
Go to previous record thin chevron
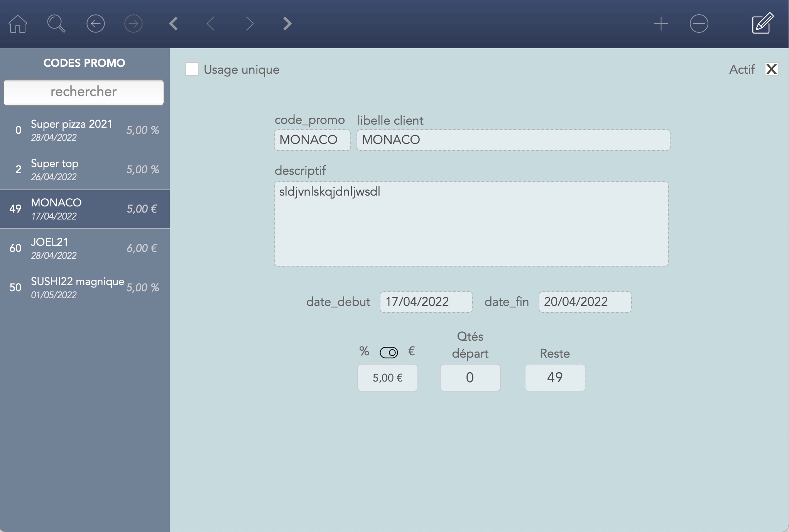(211, 24)
